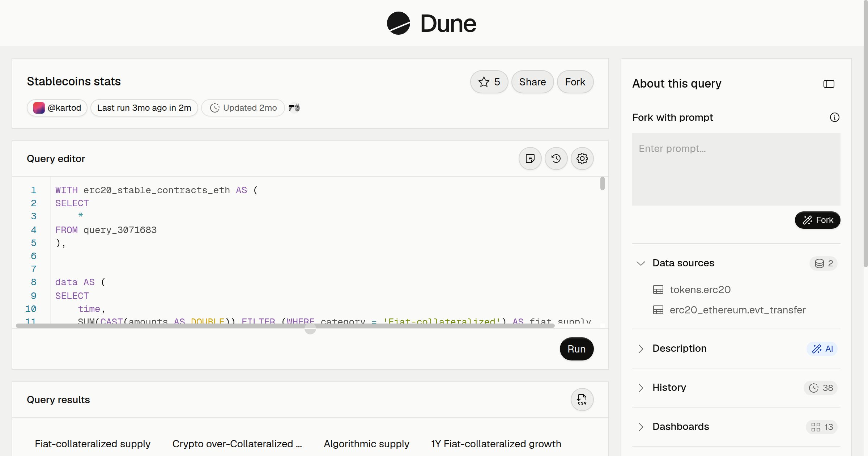Click the Data sources count badge
This screenshot has height=456, width=868.
(x=824, y=263)
